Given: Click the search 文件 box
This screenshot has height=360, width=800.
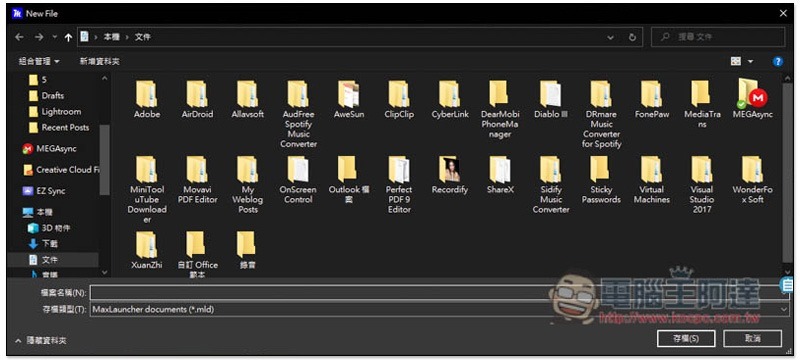Looking at the screenshot, I should click(718, 37).
